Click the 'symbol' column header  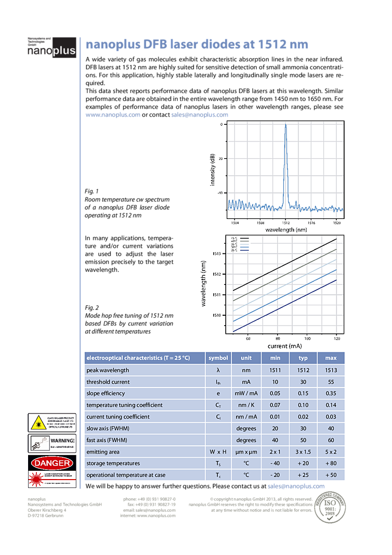[218, 358]
